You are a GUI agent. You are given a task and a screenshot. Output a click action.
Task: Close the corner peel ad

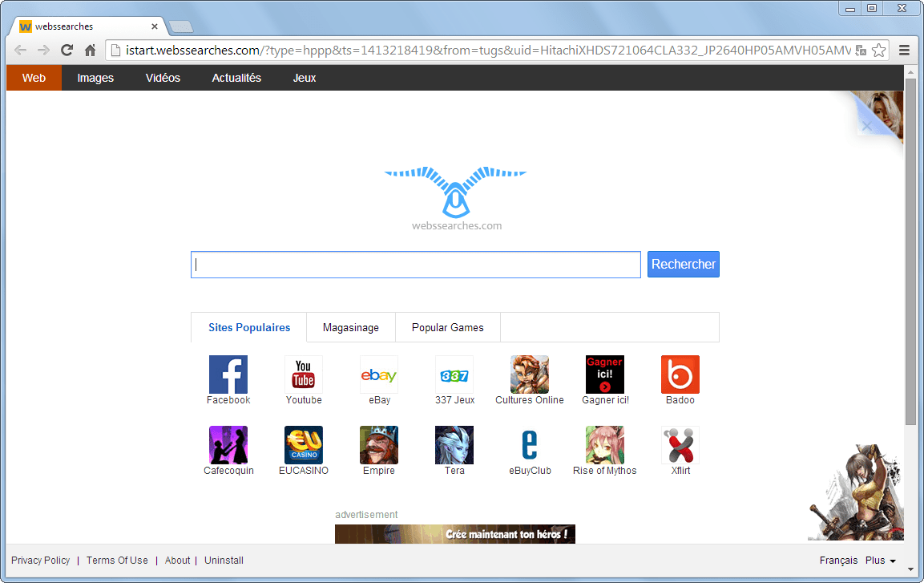(x=866, y=126)
